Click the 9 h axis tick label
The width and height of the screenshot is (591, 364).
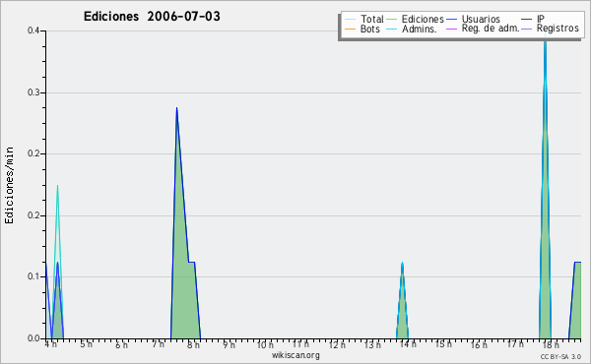point(229,344)
